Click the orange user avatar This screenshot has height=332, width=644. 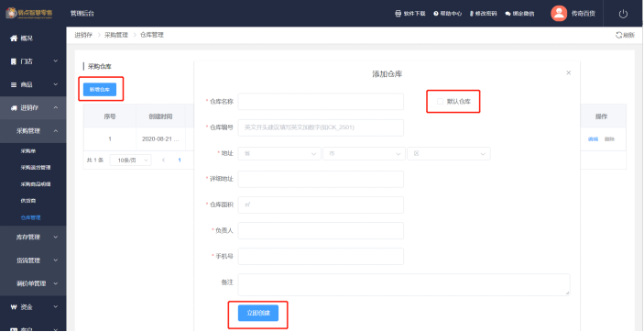(x=559, y=13)
